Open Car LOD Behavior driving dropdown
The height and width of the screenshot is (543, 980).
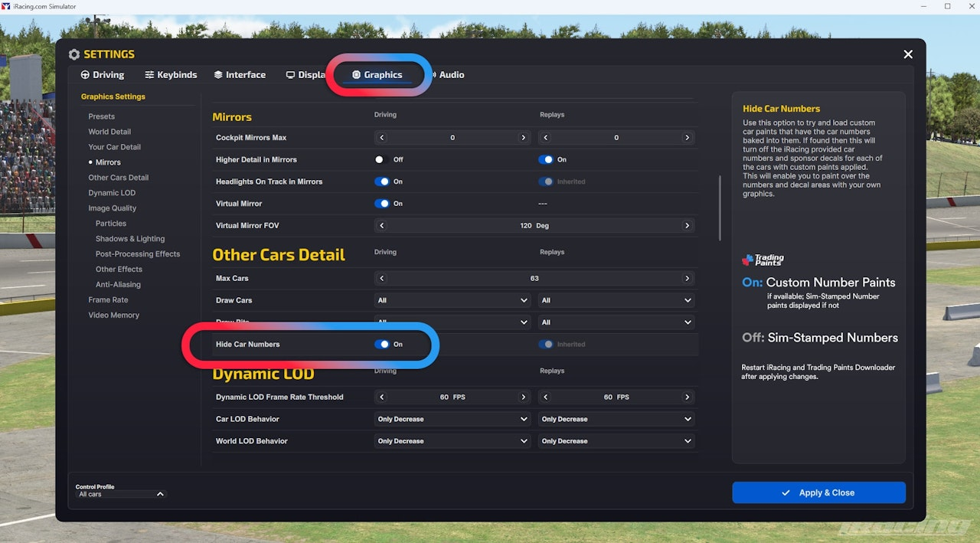coord(452,420)
